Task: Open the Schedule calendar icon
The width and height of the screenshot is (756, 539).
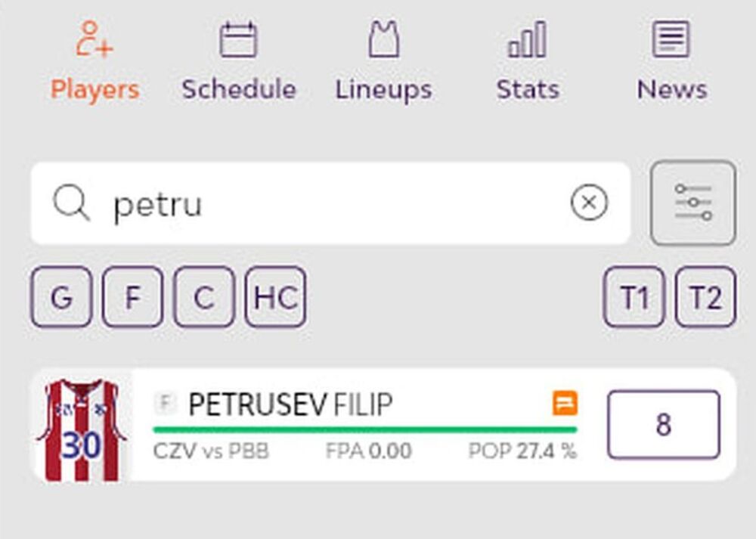Action: (x=238, y=39)
